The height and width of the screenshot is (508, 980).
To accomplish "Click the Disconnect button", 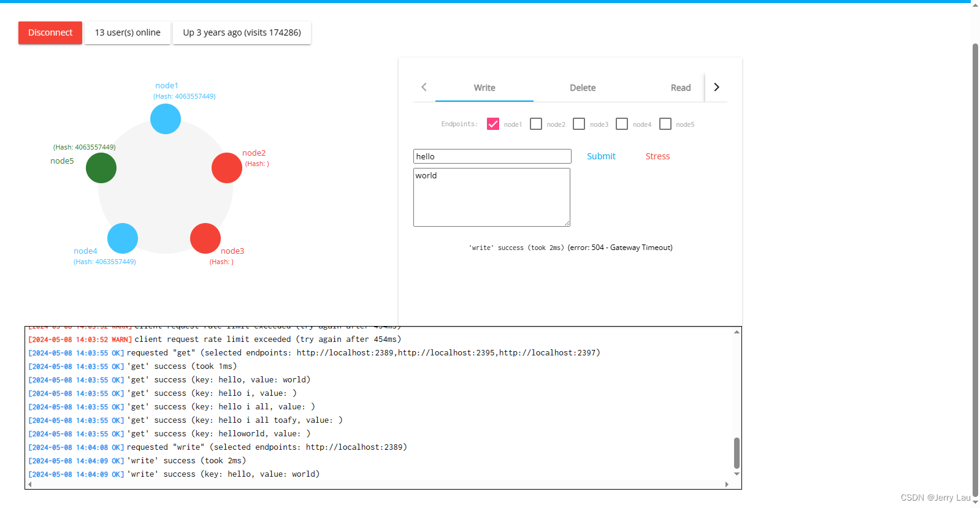I will pyautogui.click(x=50, y=32).
